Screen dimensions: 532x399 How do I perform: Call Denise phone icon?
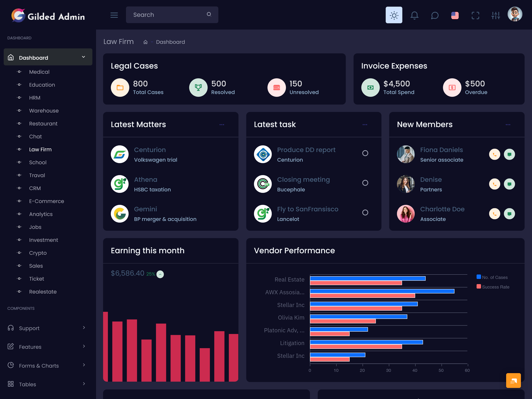(x=495, y=184)
